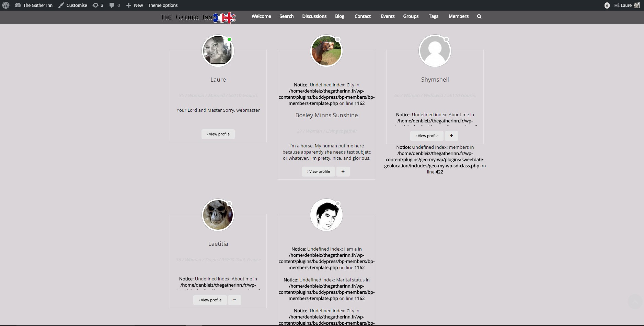Viewport: 644px width, 326px height.
Task: Click Laetitia's skull avatar
Action: tap(218, 215)
